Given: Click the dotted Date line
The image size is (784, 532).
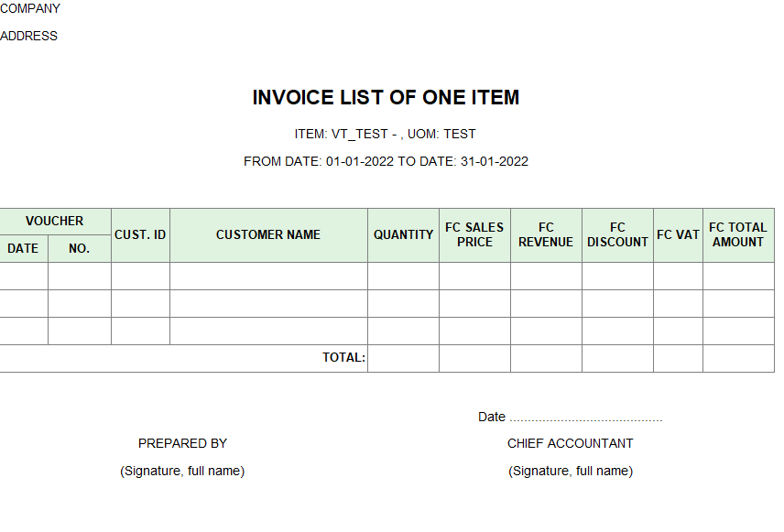Looking at the screenshot, I should tap(586, 418).
